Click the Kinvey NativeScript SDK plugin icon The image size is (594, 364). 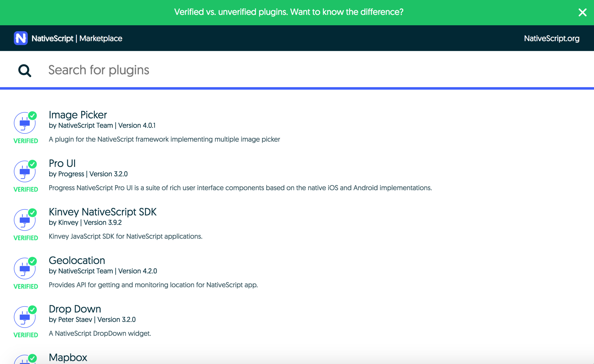[x=25, y=220]
